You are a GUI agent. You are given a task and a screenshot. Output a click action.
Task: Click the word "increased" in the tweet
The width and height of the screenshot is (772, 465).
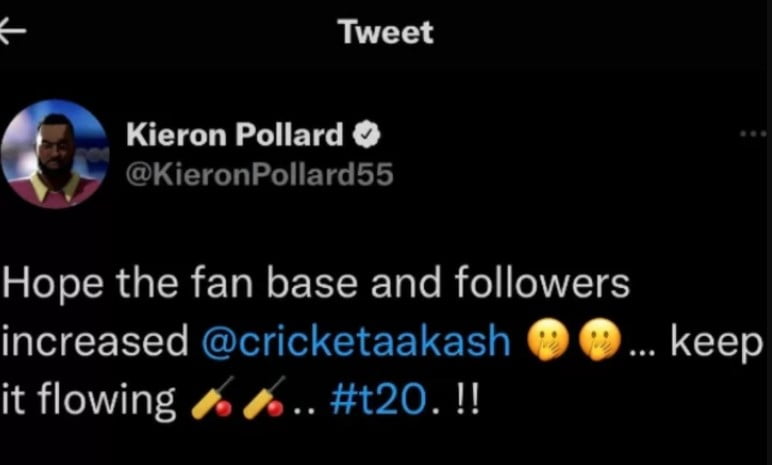pyautogui.click(x=97, y=342)
